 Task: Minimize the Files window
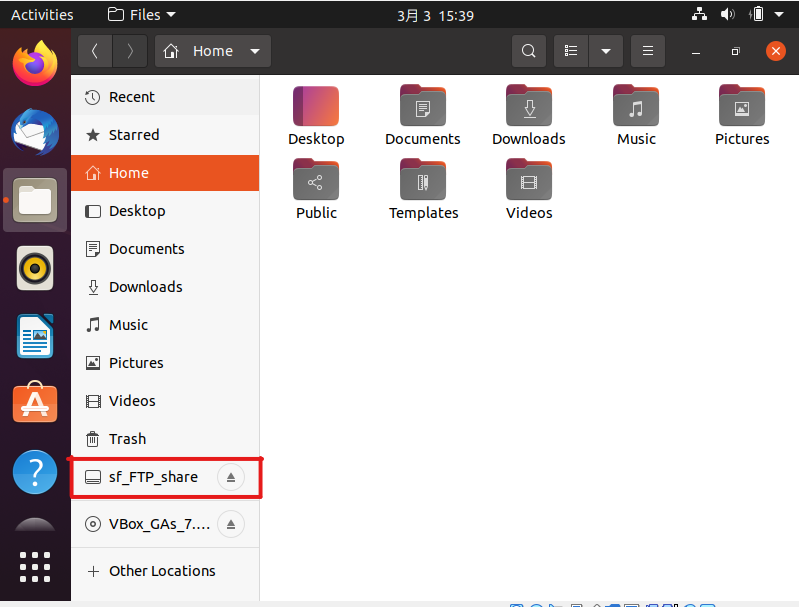(696, 51)
